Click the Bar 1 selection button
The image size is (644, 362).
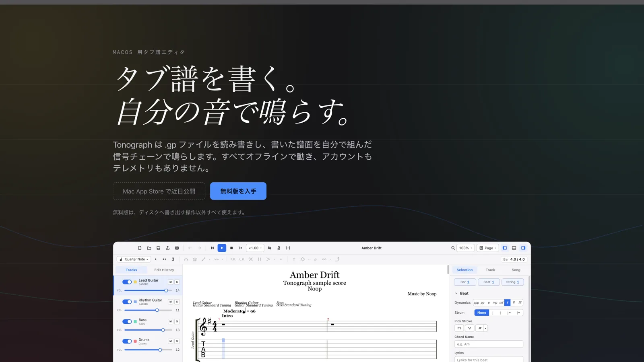[465, 282]
